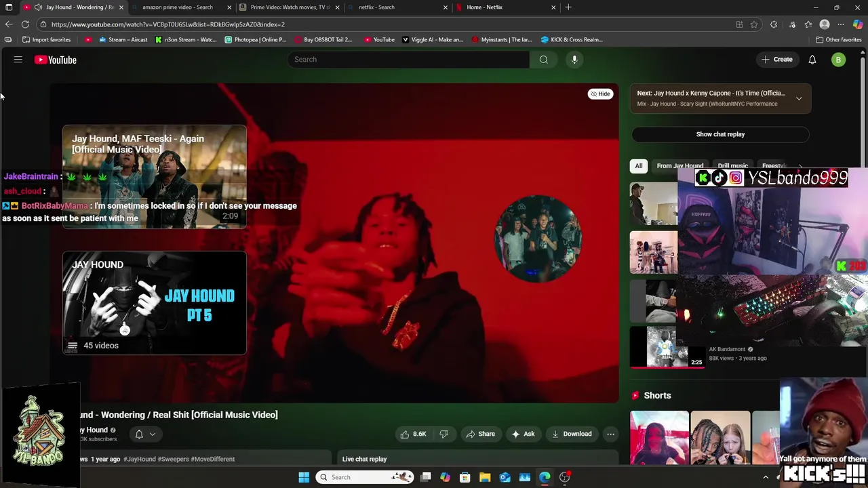
Task: Open the Import favorites bookmark
Action: (47, 39)
